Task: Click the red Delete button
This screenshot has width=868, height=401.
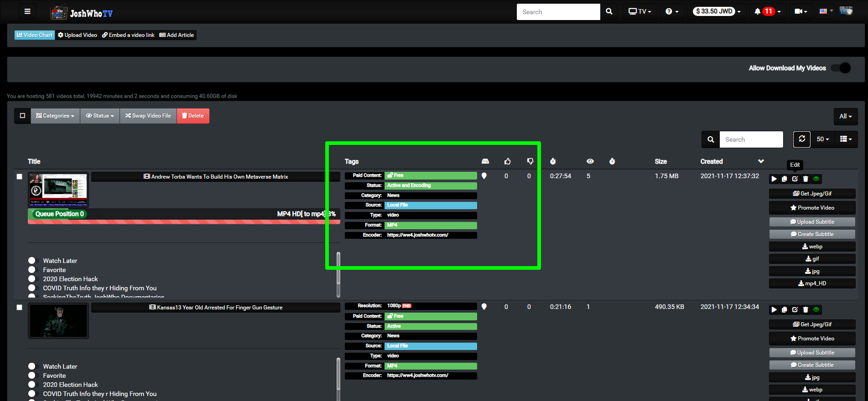Action: [x=193, y=116]
